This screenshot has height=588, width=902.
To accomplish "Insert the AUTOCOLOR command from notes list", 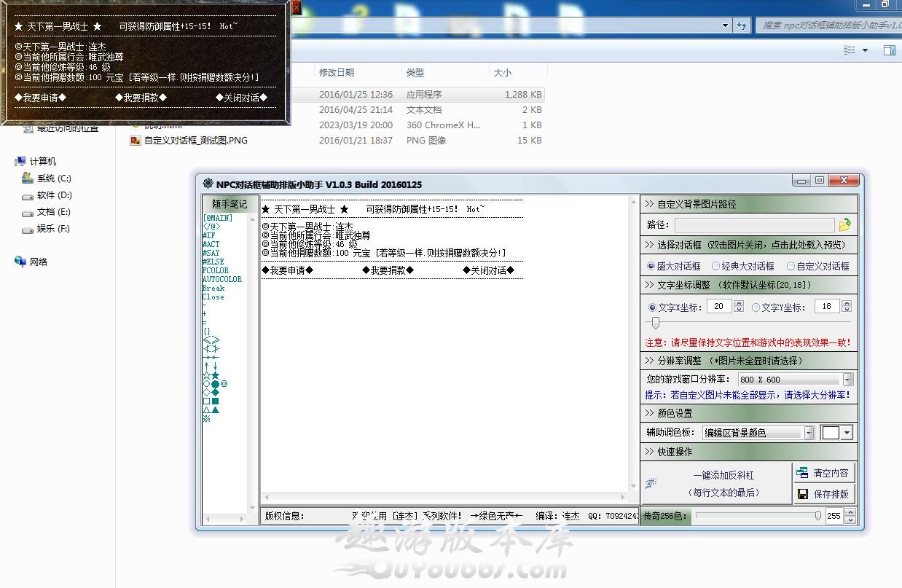I will pos(222,279).
